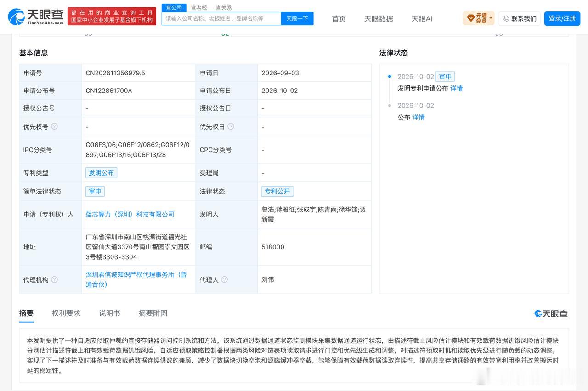Click the 登录/注册 button

coord(562,18)
